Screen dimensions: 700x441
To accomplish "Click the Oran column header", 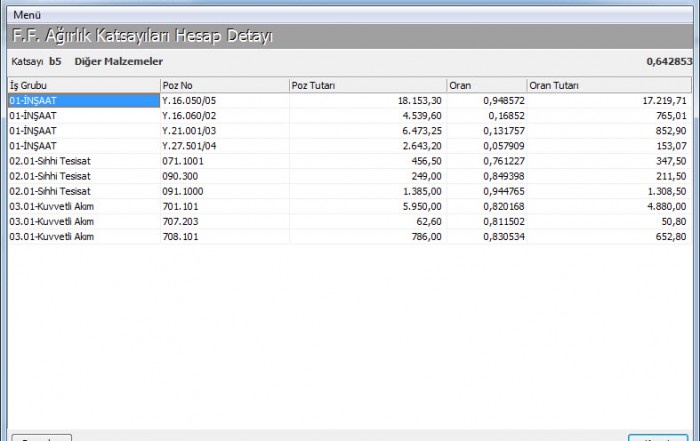I will 485,86.
